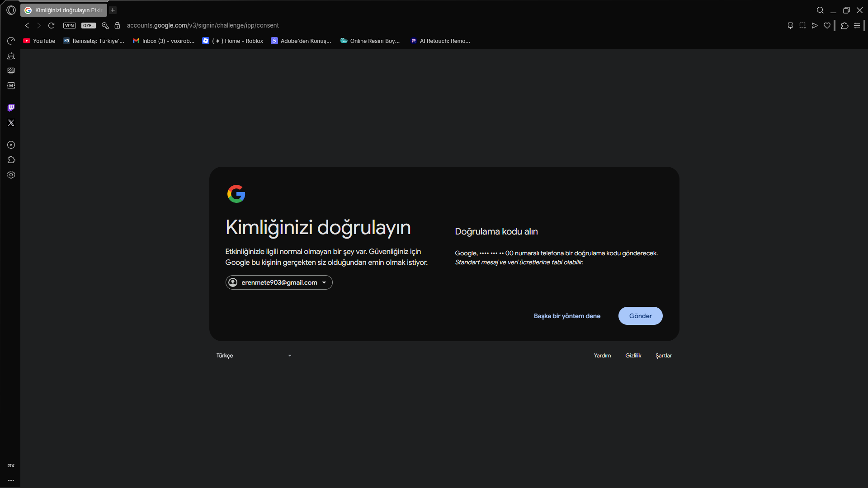Open the Adobe'den Konuş... bookmark
This screenshot has height=488, width=868.
(x=301, y=41)
